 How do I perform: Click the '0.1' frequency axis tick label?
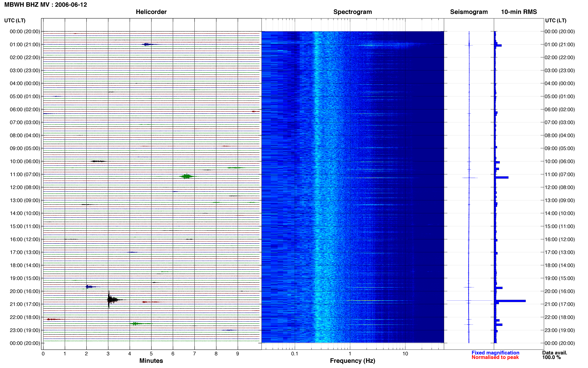295,353
